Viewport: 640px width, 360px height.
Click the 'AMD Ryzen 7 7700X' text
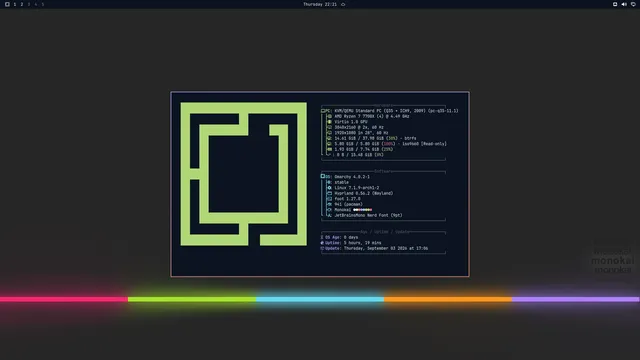click(354, 116)
